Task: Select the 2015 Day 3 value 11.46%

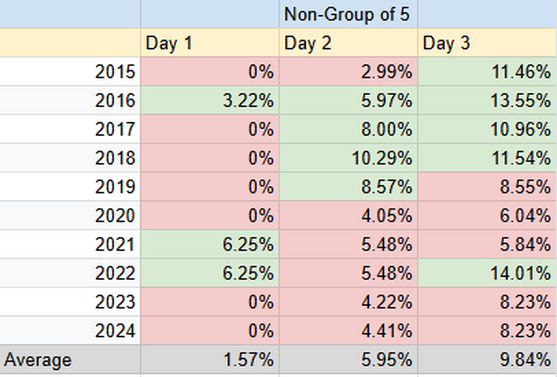Action: point(487,71)
